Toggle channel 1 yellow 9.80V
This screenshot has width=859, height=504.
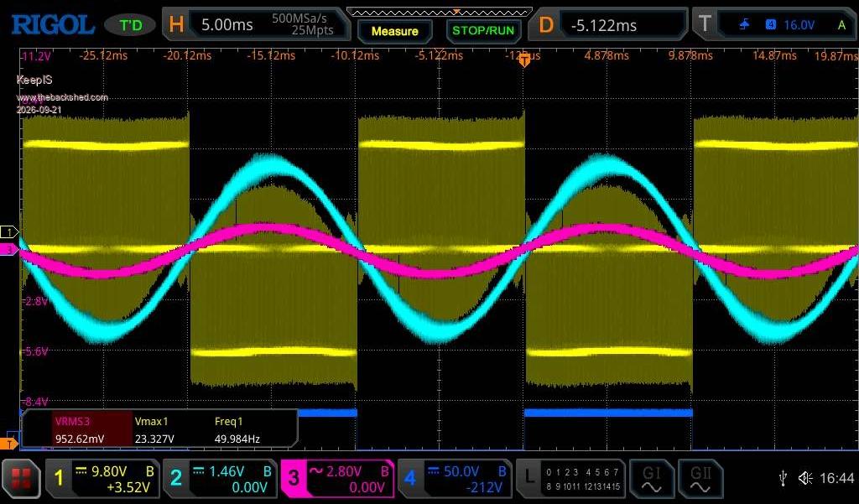[103, 479]
